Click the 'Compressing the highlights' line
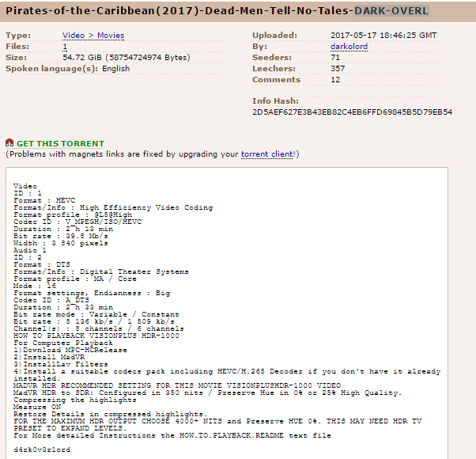 75,400
